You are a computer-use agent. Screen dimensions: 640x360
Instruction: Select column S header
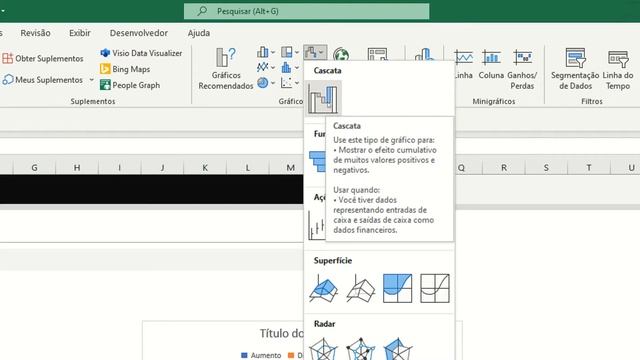546,167
